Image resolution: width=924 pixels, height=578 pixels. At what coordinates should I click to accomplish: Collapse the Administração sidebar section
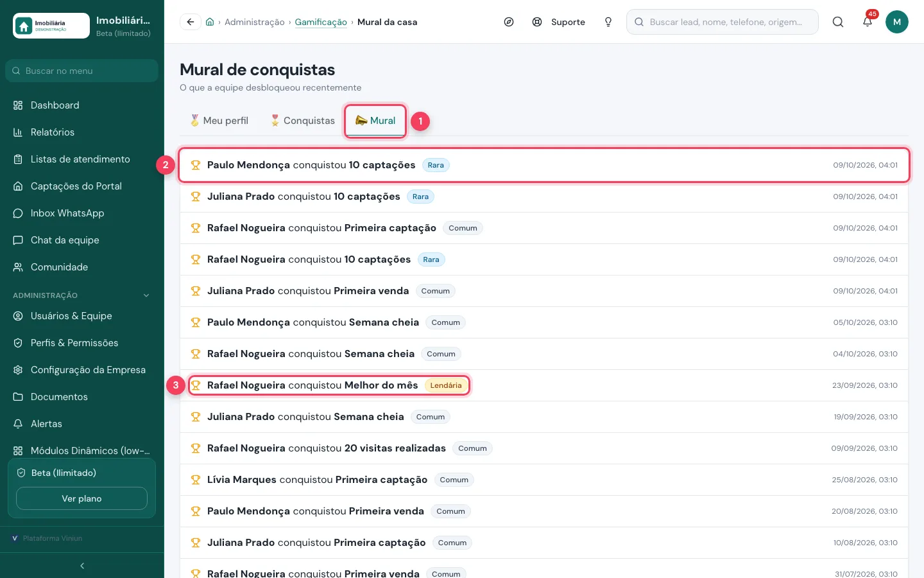click(x=82, y=295)
